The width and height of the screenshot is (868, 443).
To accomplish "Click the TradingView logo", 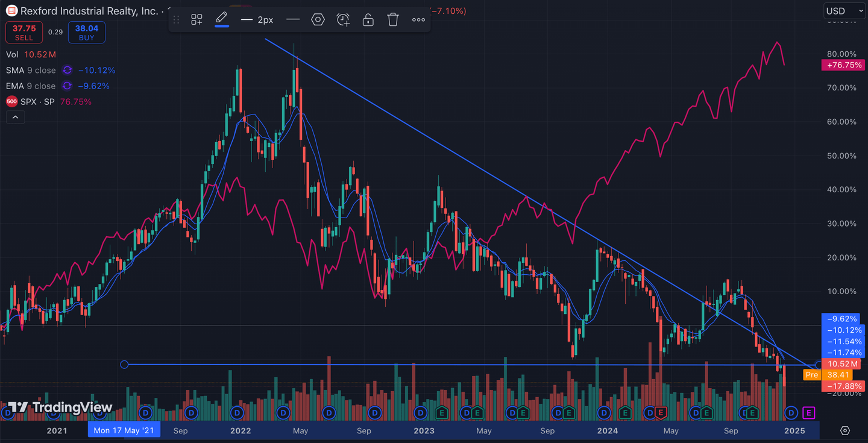I will pos(60,407).
